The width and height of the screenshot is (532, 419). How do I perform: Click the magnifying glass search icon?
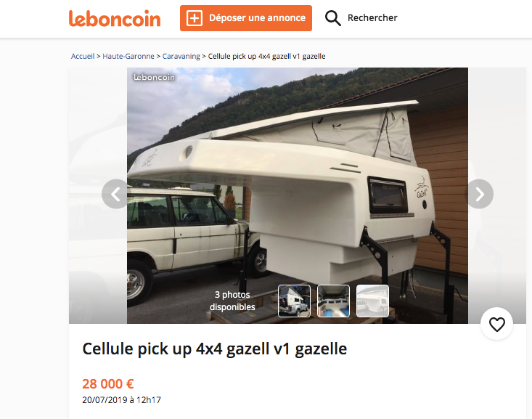click(332, 18)
